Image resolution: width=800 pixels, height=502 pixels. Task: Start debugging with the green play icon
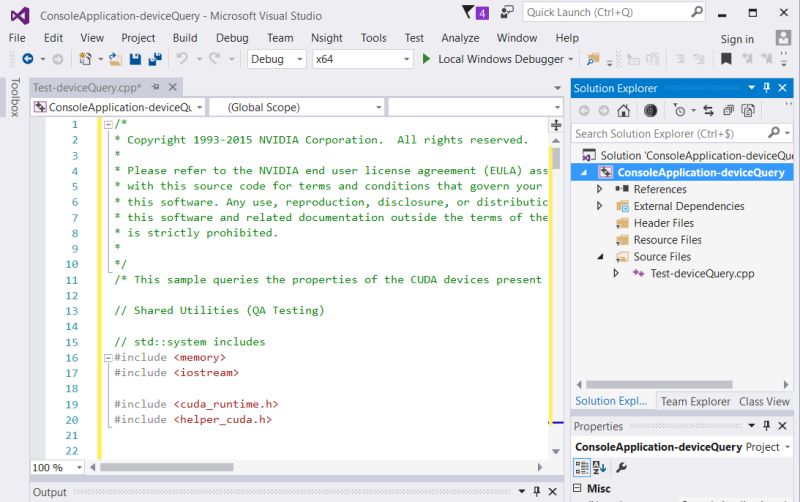click(426, 59)
